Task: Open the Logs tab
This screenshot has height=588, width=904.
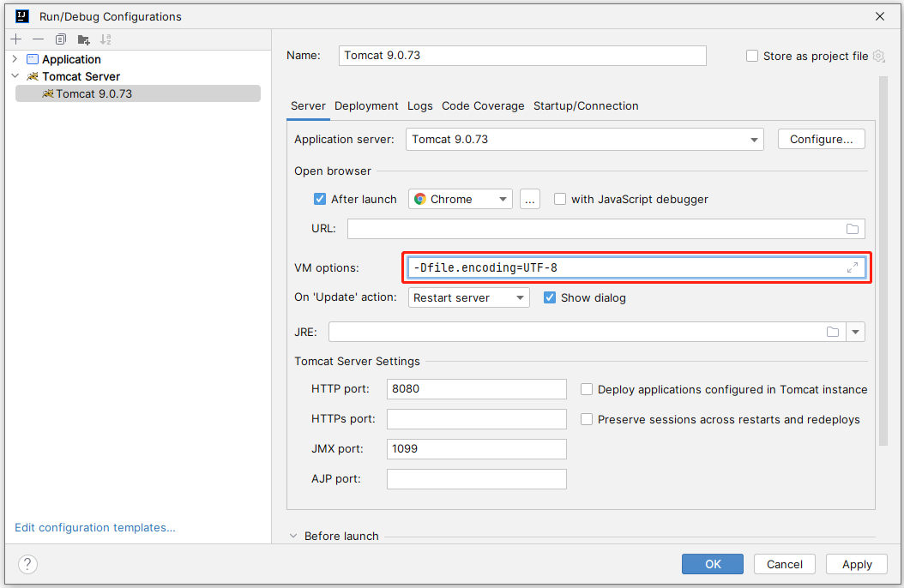Action: click(x=419, y=106)
